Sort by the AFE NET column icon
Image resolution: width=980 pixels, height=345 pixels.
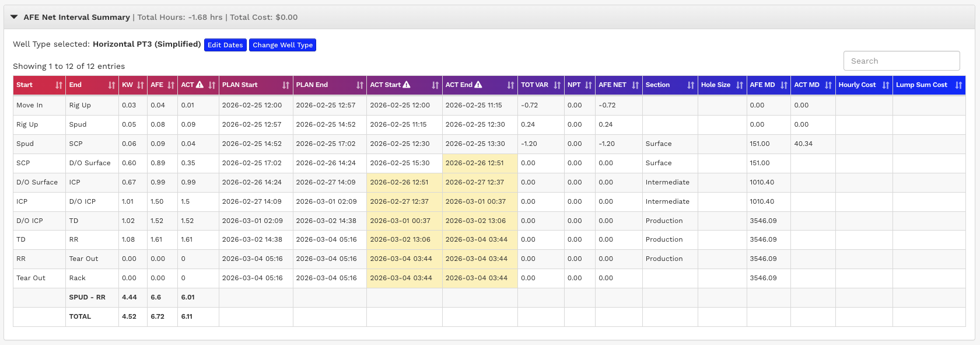tap(635, 85)
